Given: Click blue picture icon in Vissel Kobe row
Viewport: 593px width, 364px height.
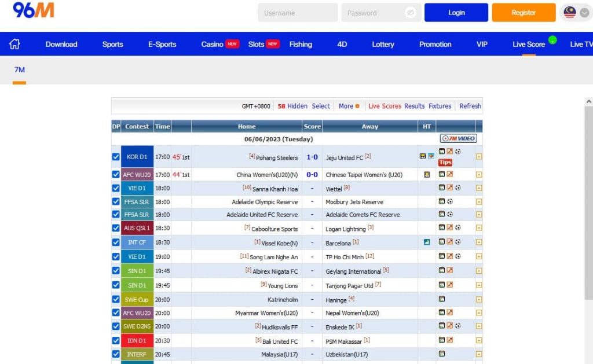Looking at the screenshot, I should (x=427, y=242).
